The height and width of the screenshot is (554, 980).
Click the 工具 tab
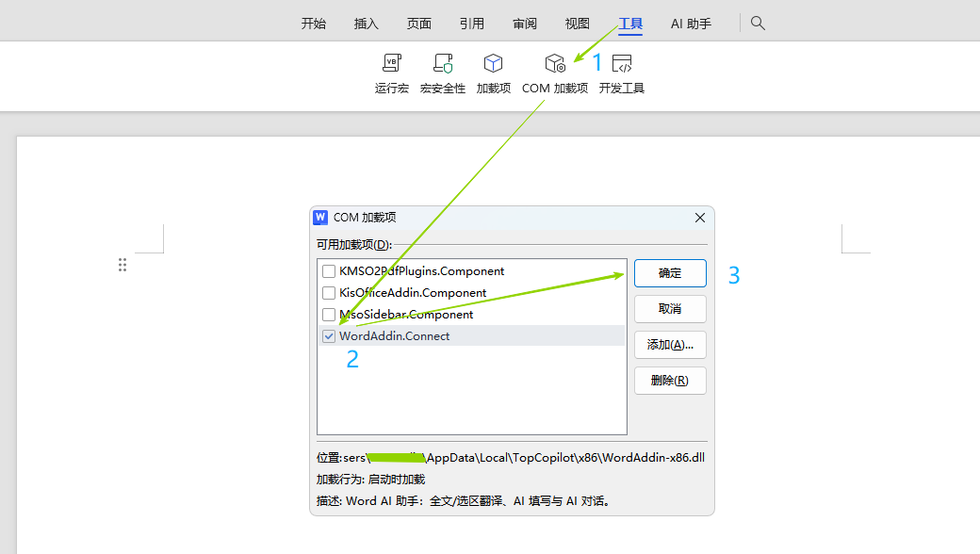(630, 24)
